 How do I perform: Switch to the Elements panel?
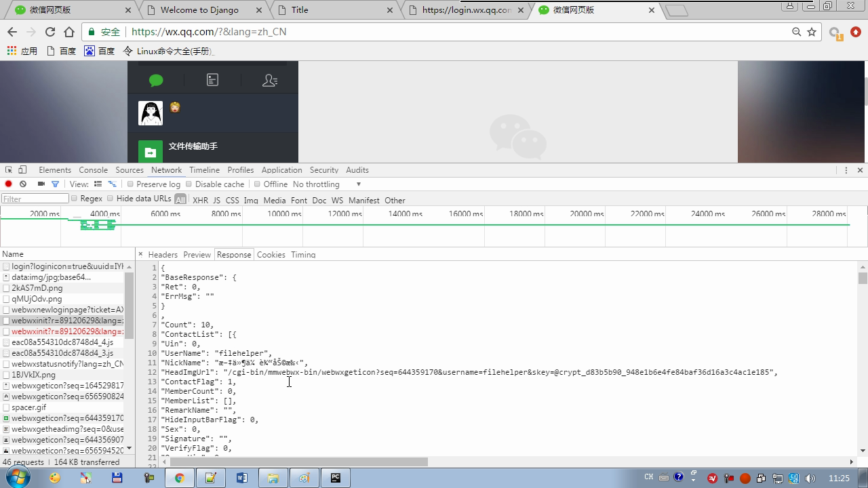pyautogui.click(x=55, y=170)
